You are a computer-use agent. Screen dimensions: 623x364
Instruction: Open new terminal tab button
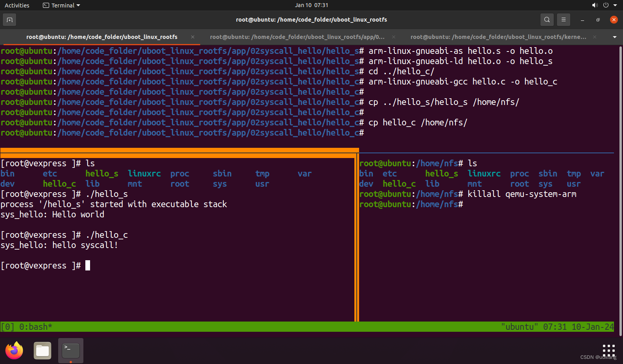9,20
